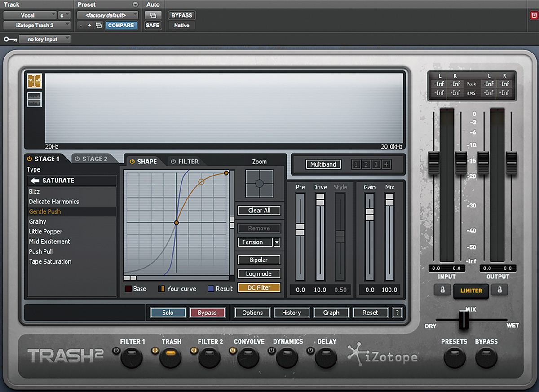Lock the input channel link
The height and width of the screenshot is (392, 539).
[442, 290]
